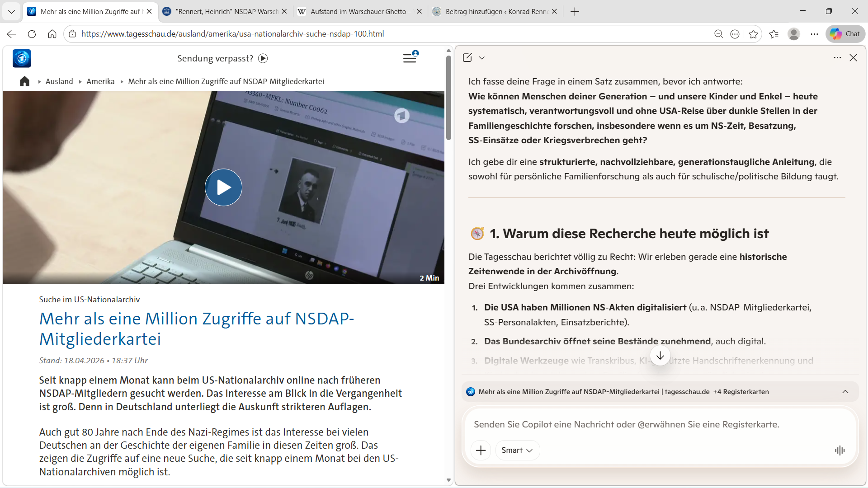Start a new Copilot chat
This screenshot has width=868, height=488.
467,57
